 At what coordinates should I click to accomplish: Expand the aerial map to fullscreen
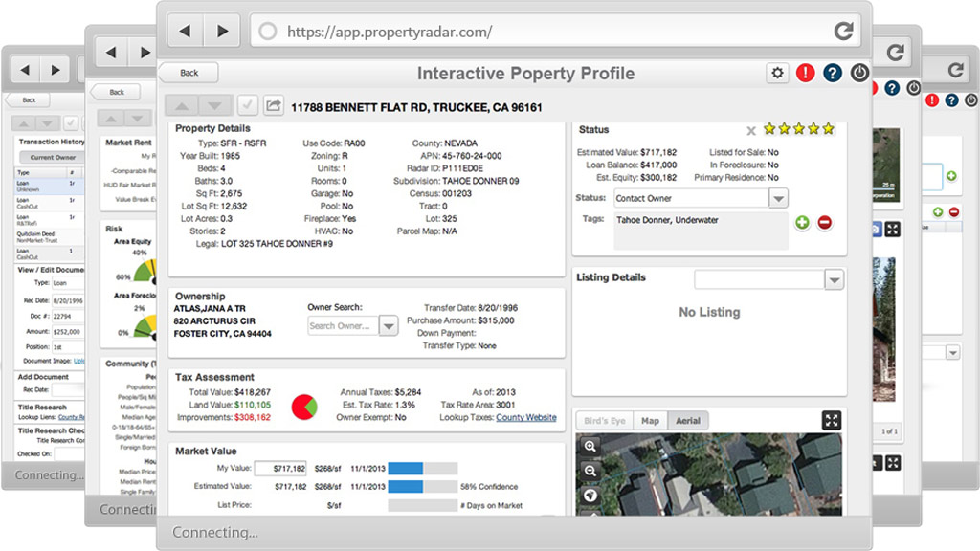(x=832, y=420)
